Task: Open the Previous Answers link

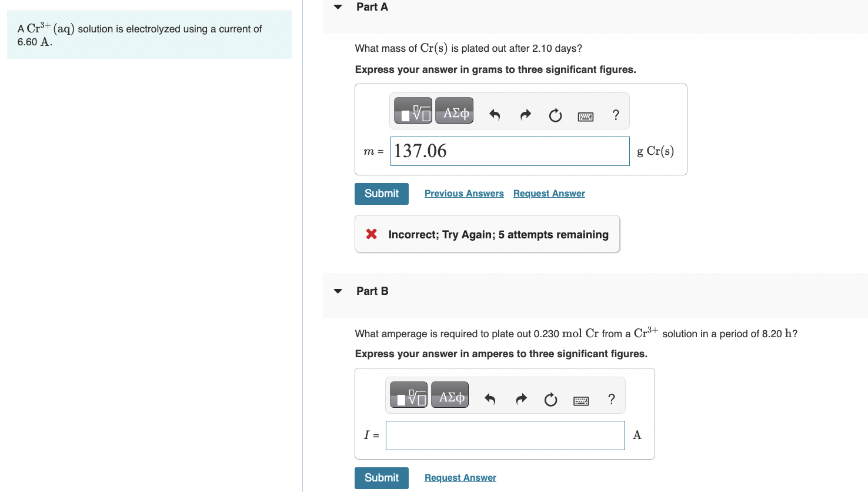Action: coord(464,194)
